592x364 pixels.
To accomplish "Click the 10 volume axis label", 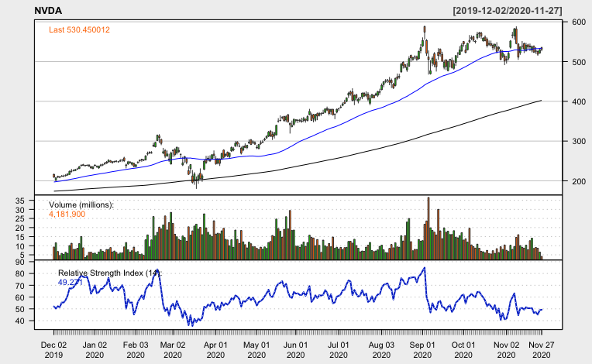I will (x=19, y=246).
